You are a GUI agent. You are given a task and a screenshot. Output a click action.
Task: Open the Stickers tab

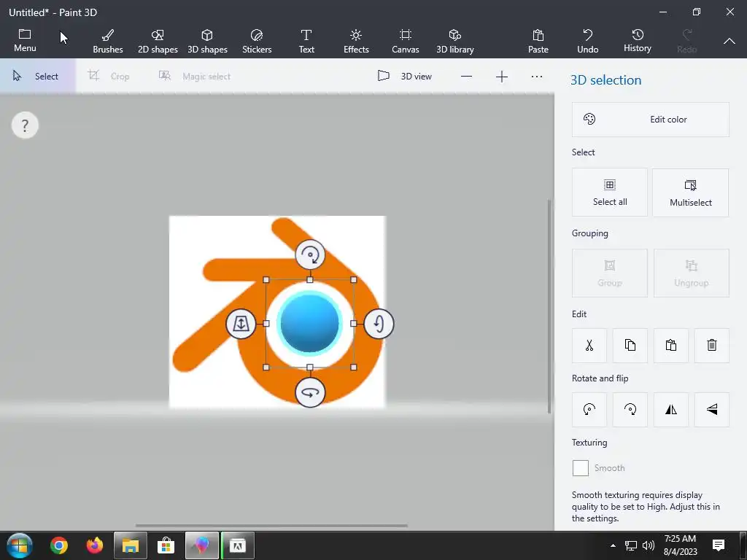coord(257,41)
